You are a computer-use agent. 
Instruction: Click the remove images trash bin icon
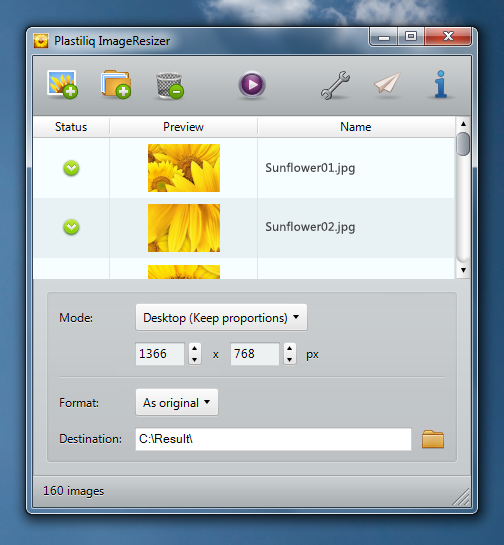[x=170, y=86]
